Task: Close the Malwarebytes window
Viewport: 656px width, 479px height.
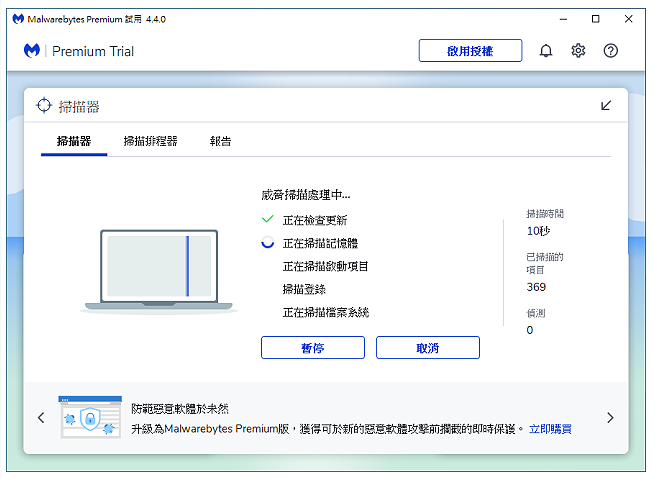Action: pos(628,19)
